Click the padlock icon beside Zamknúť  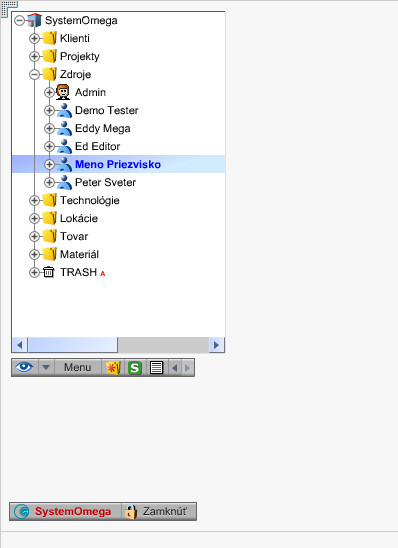click(131, 512)
